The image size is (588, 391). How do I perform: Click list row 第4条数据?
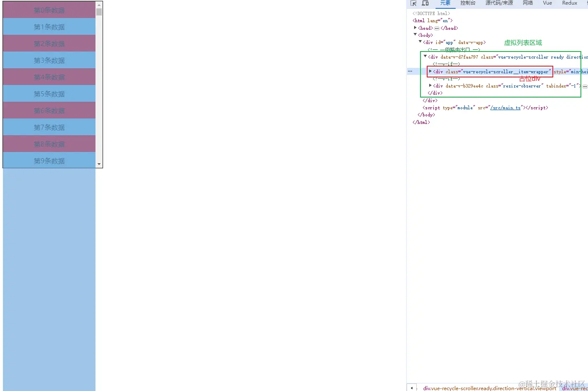(x=49, y=77)
